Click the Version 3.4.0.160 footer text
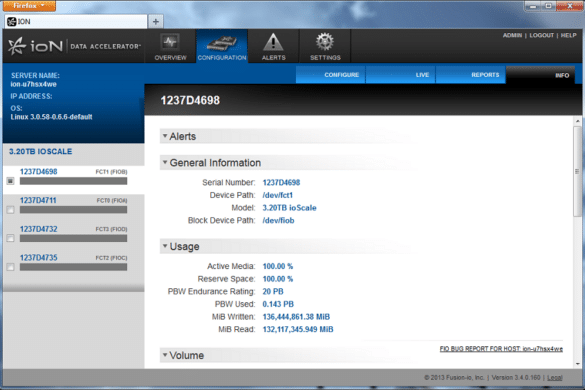This screenshot has height=390, width=585. (516, 378)
